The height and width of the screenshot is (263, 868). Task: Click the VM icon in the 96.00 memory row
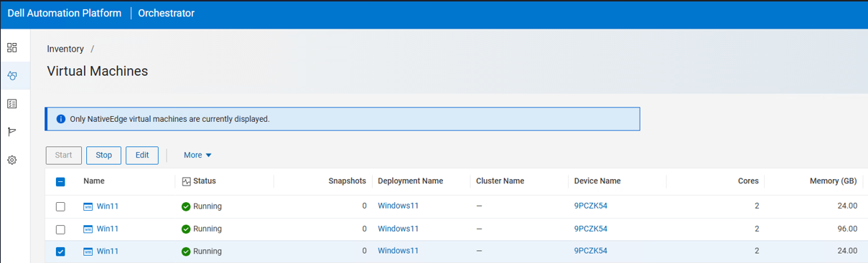[x=88, y=229]
